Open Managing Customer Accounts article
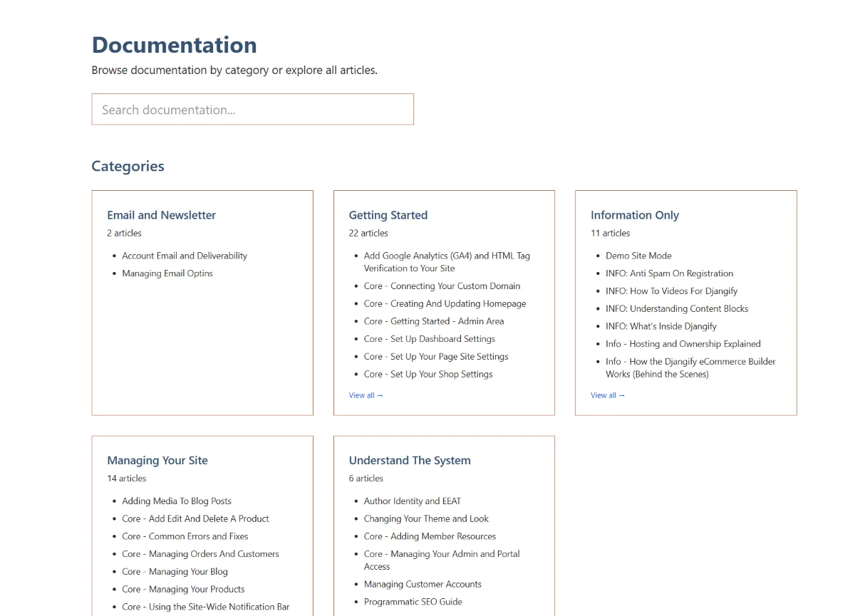 (x=423, y=584)
